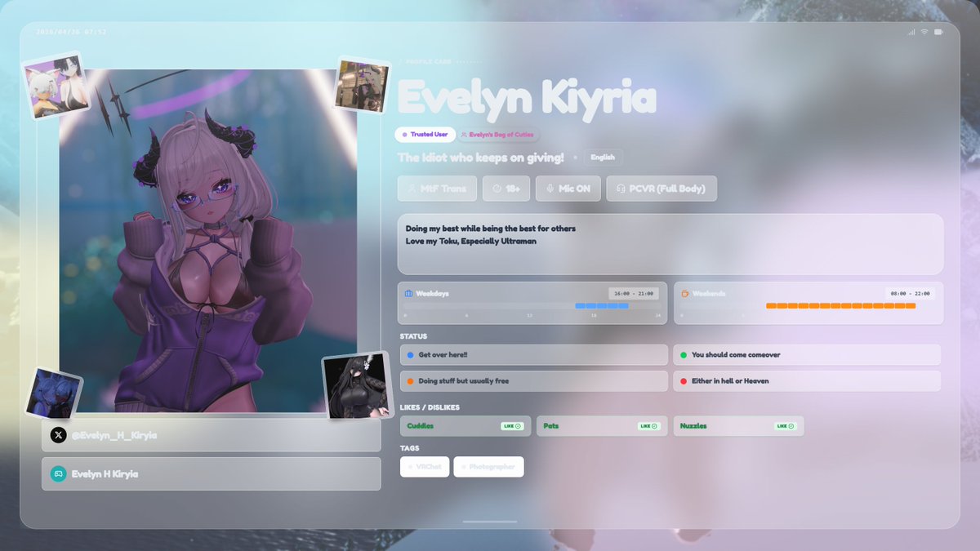980x551 pixels.
Task: Click the TAGS section heading
Action: 410,448
